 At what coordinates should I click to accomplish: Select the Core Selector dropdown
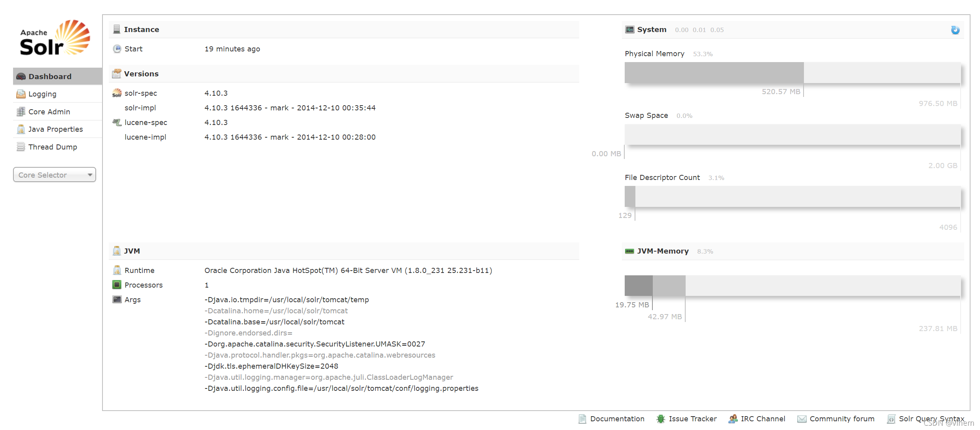pos(55,175)
